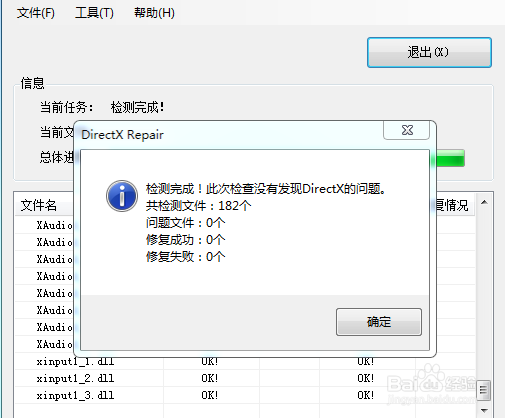Viewport: 505px width, 418px height.
Task: Open the 工具(T) menu
Action: (x=94, y=13)
